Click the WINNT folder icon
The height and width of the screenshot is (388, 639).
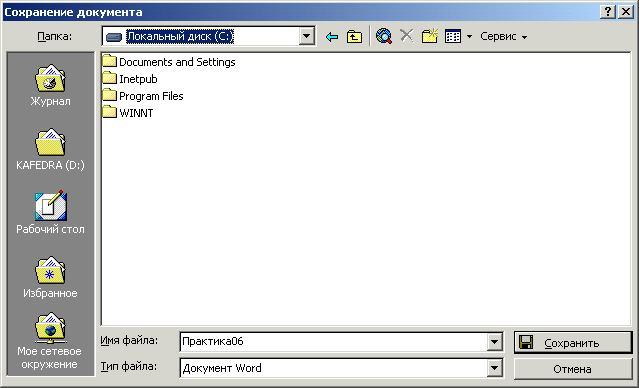(x=109, y=112)
